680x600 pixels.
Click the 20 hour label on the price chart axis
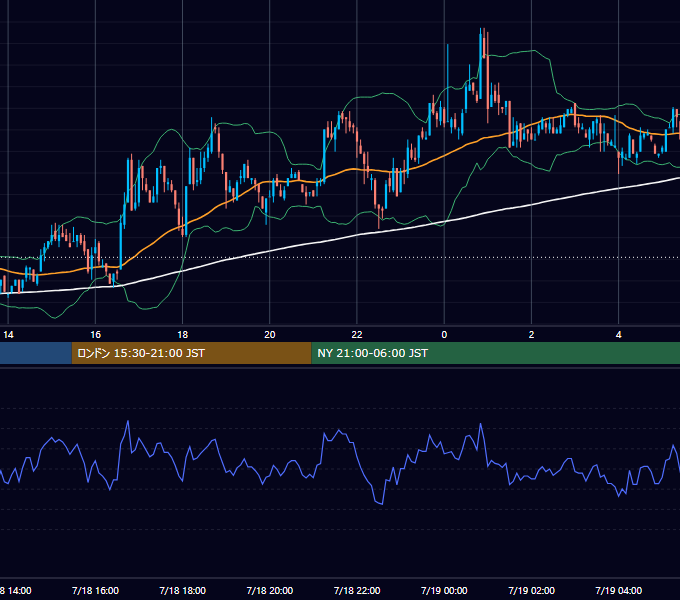pos(270,335)
